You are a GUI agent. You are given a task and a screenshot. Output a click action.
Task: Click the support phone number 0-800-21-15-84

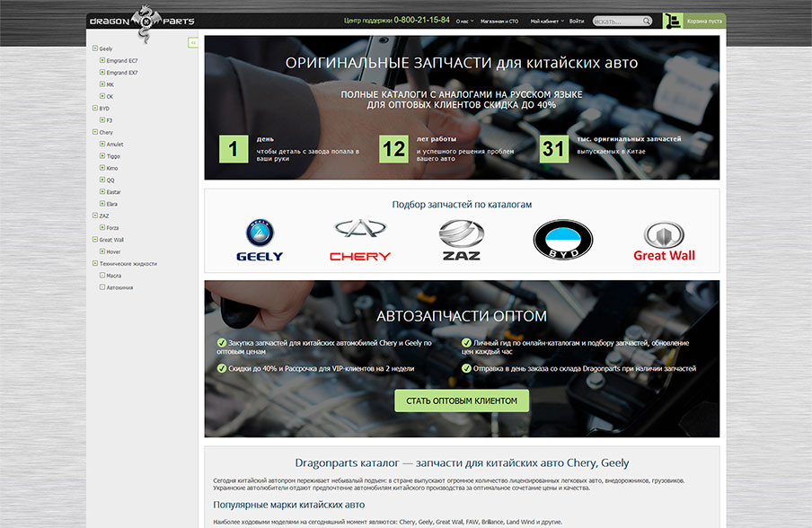(x=421, y=20)
